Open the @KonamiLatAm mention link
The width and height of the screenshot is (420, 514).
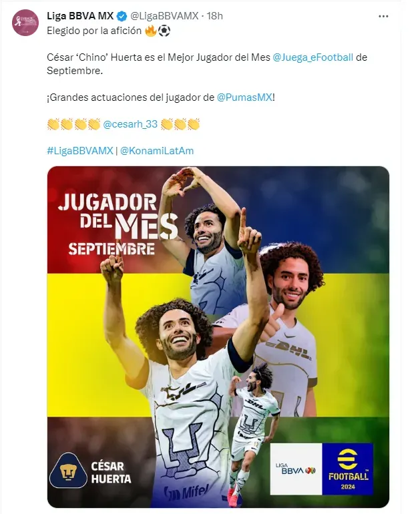coord(157,151)
